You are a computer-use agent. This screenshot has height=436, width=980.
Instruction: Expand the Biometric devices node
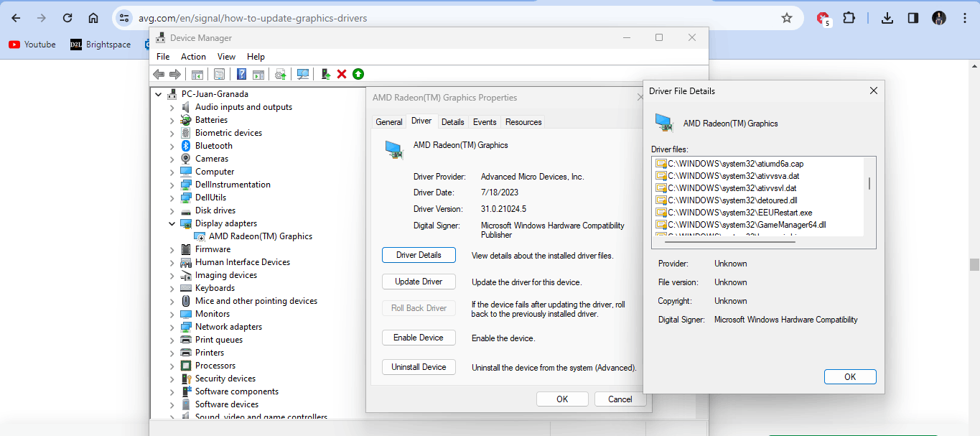click(172, 133)
